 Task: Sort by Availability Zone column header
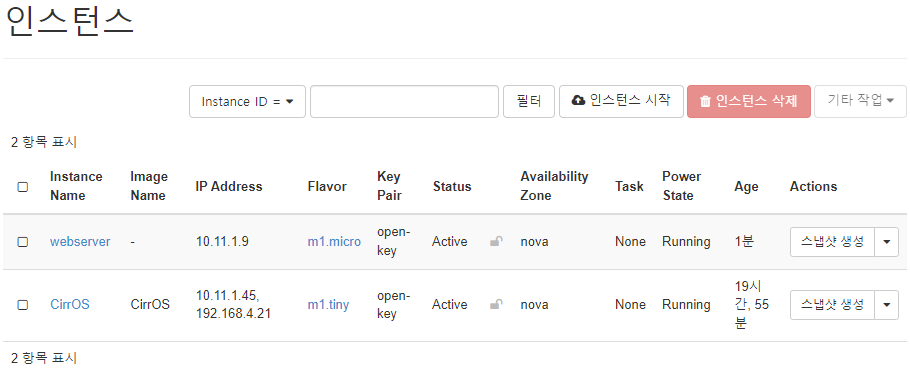(x=554, y=186)
